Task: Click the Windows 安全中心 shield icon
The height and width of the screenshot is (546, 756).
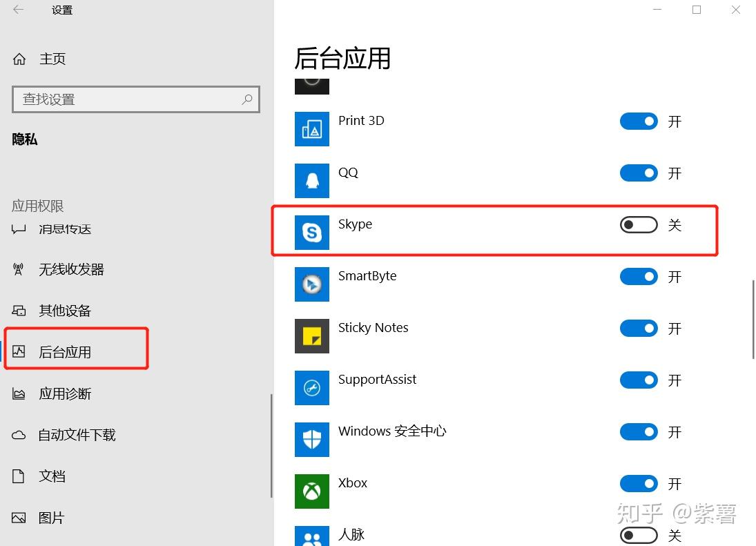Action: [x=312, y=440]
